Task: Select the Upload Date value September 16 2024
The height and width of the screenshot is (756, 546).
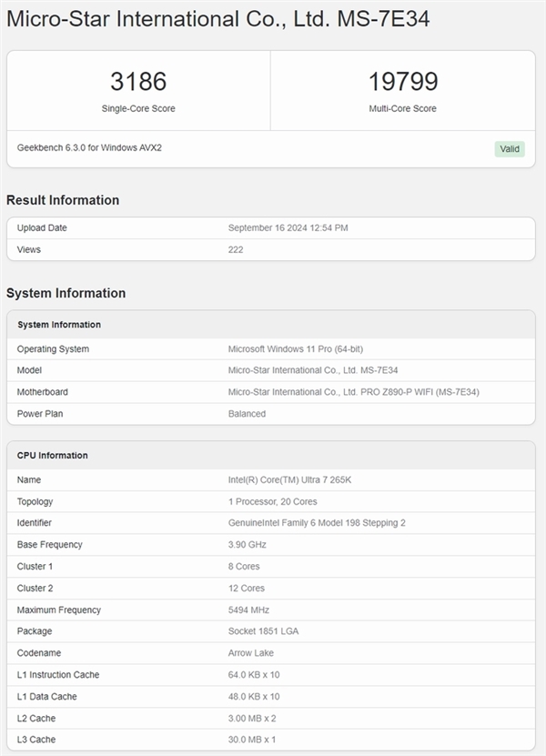Action: [288, 228]
